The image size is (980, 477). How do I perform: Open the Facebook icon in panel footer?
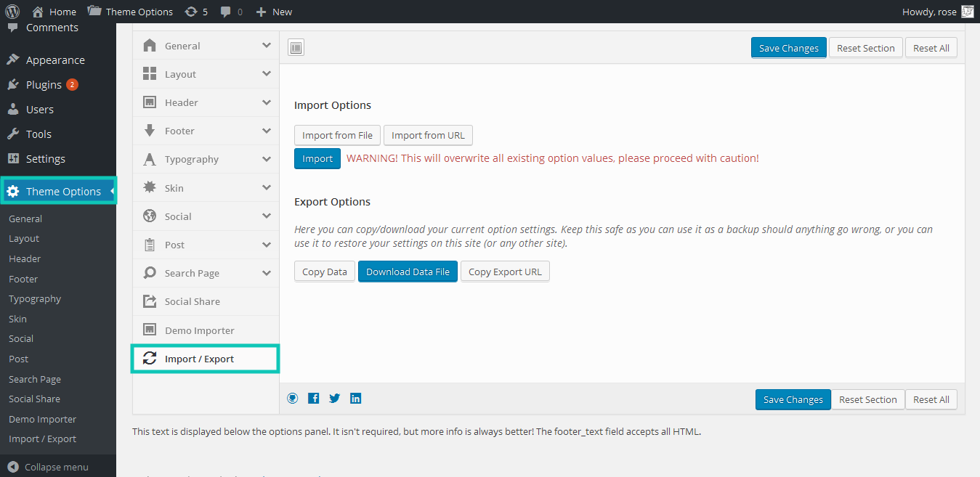(314, 398)
